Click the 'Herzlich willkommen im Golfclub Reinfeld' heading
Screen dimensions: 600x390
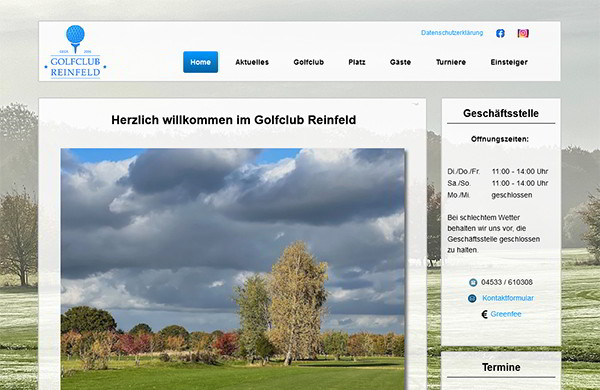(x=233, y=120)
